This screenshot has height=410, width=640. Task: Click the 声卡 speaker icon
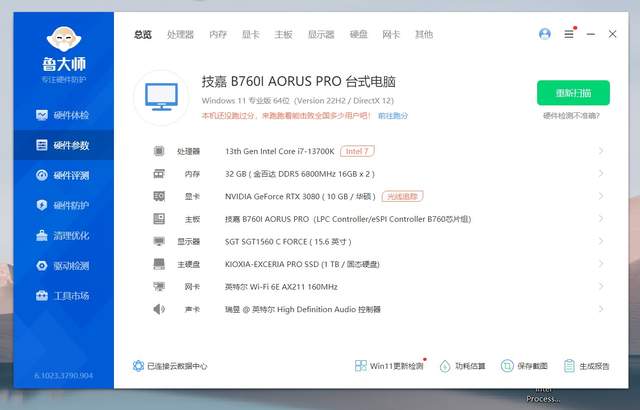coord(159,309)
